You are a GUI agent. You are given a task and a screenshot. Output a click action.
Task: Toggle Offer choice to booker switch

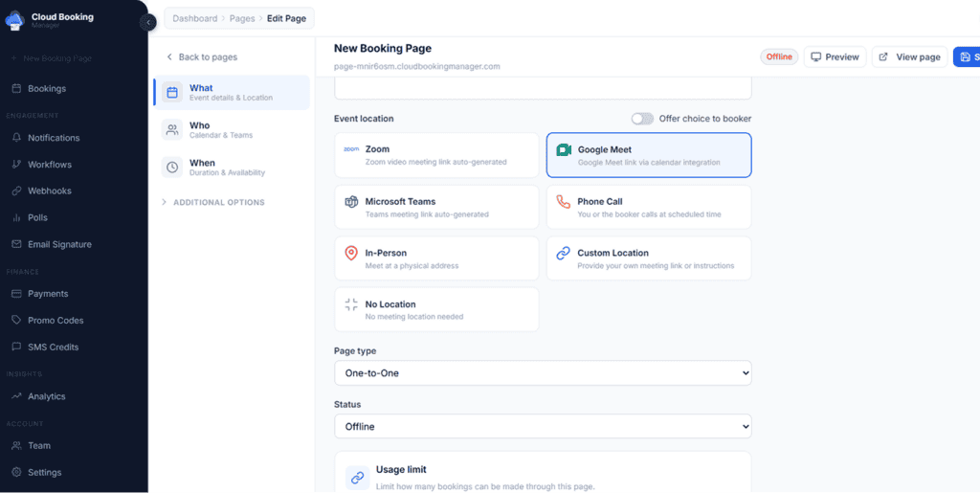click(x=642, y=119)
